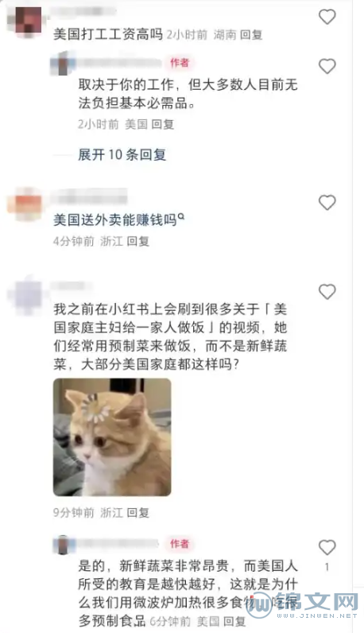This screenshot has height=633, width=364.
Task: Like the author's reply about 新鲜蔬菜
Action: tap(327, 547)
